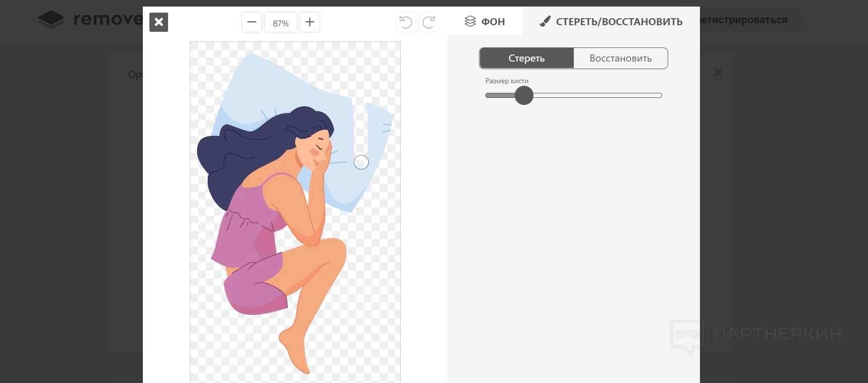Viewport: 868px width, 383px height.
Task: Close the editor with the X button
Action: [158, 22]
